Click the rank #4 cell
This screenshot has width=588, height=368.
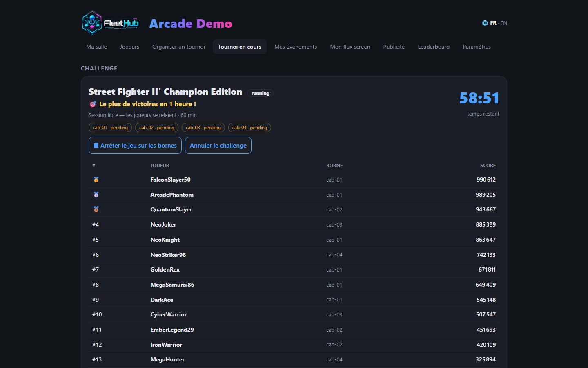pos(96,224)
